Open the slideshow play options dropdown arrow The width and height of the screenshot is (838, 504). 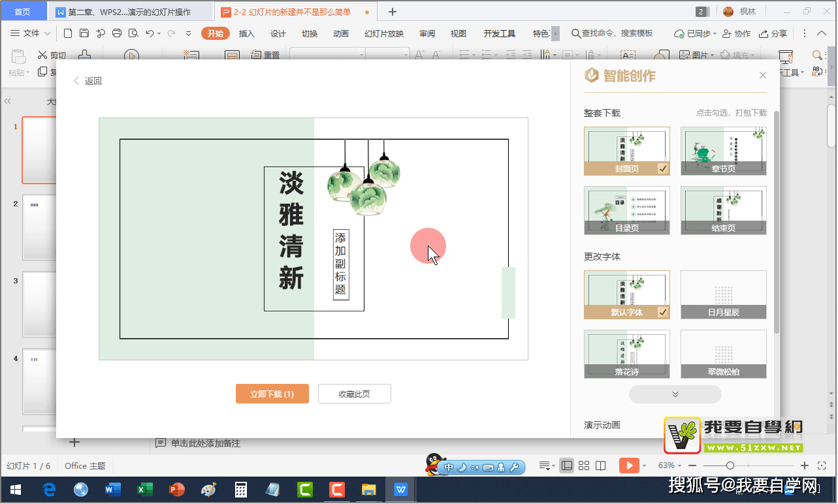pos(644,465)
